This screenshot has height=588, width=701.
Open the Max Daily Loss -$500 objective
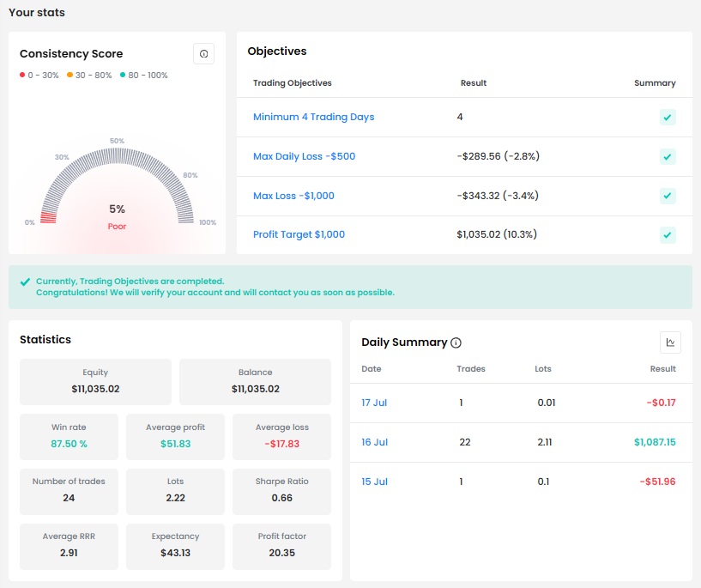tap(304, 156)
